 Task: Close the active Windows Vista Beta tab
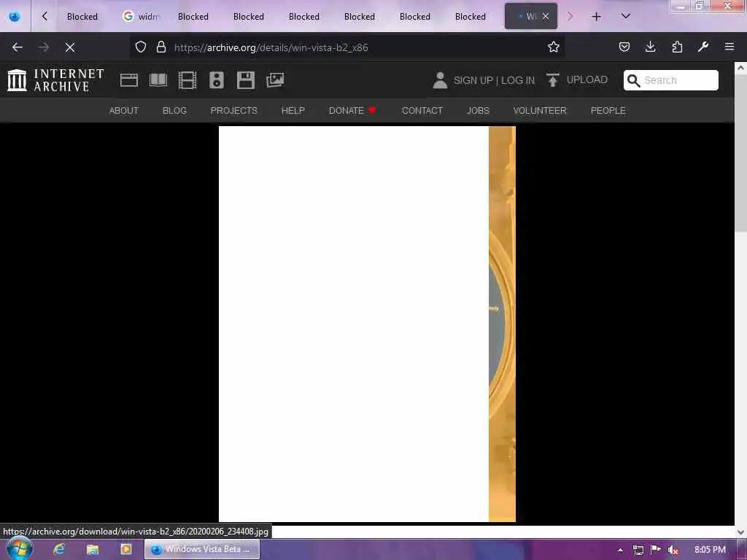click(x=546, y=17)
